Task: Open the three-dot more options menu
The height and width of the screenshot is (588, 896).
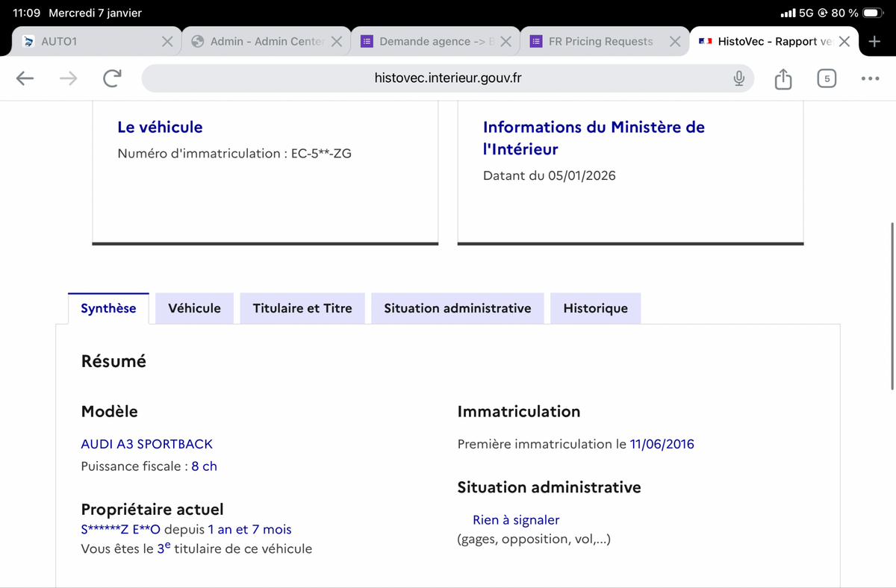Action: [870, 78]
